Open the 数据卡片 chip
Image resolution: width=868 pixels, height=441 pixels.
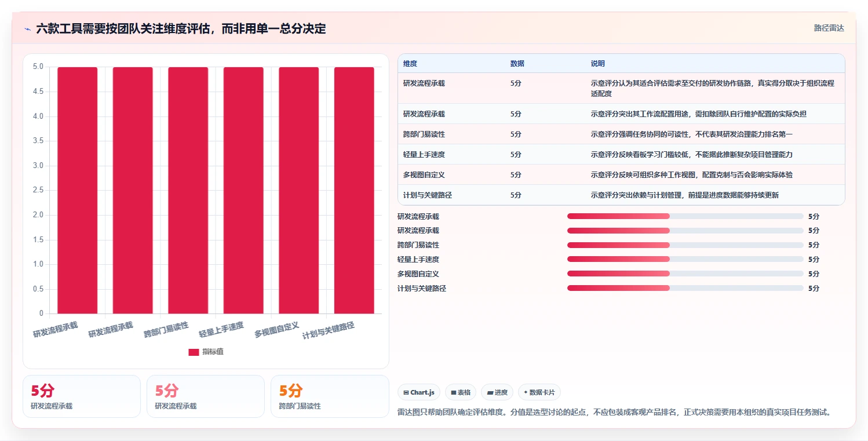(539, 392)
